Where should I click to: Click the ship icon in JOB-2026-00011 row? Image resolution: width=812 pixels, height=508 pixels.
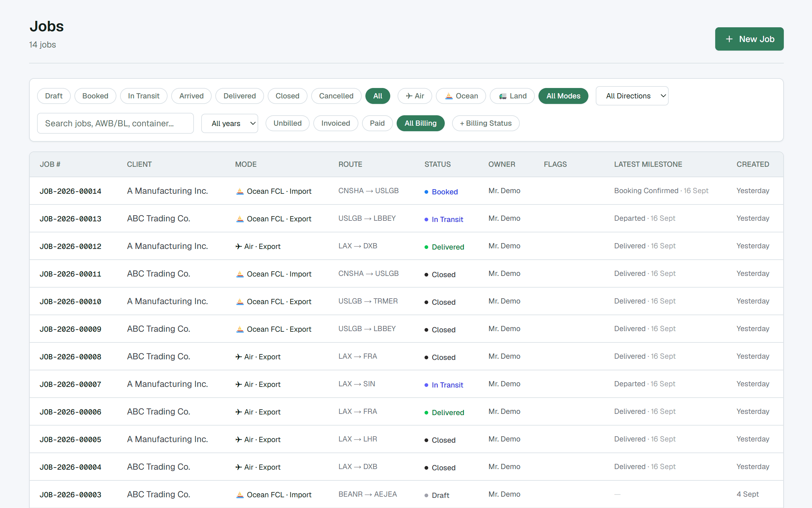point(240,274)
